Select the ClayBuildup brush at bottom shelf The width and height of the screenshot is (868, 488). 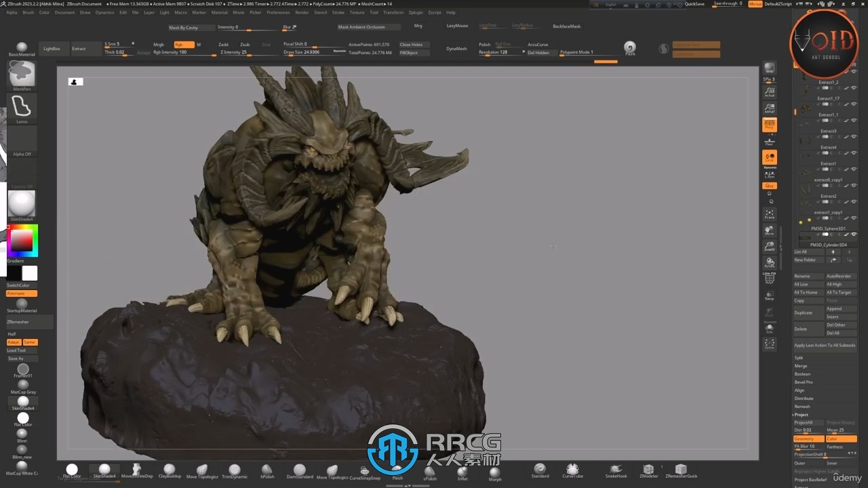[x=170, y=471]
